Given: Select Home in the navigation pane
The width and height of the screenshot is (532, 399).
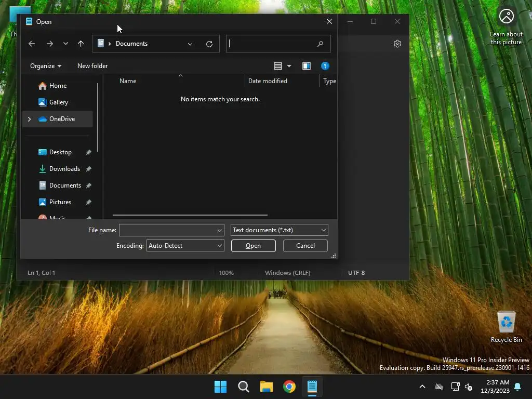Looking at the screenshot, I should click(58, 86).
